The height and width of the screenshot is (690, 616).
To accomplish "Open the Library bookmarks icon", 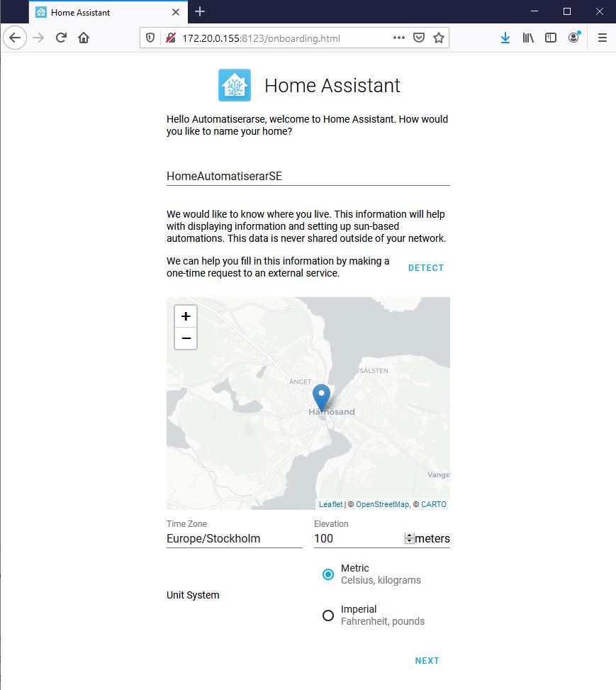I will pos(528,38).
